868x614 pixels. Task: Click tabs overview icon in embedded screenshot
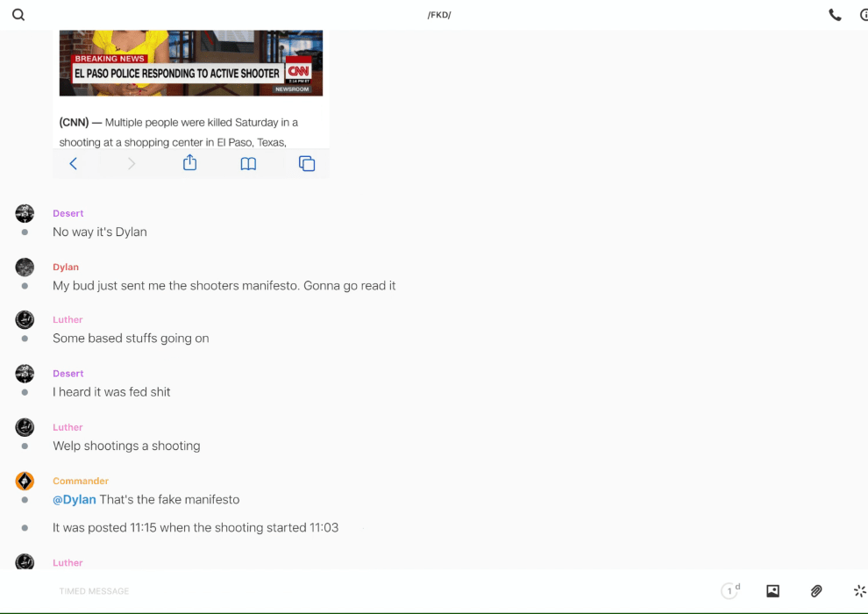[x=307, y=164]
